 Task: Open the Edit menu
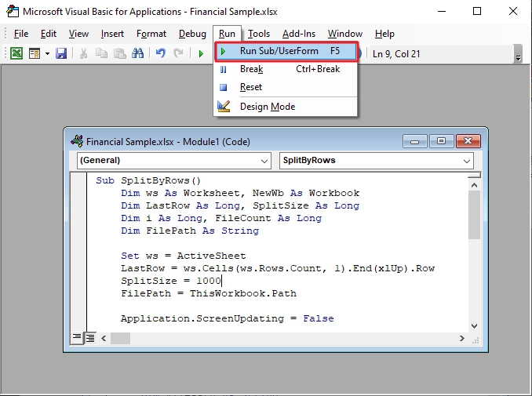pos(49,34)
